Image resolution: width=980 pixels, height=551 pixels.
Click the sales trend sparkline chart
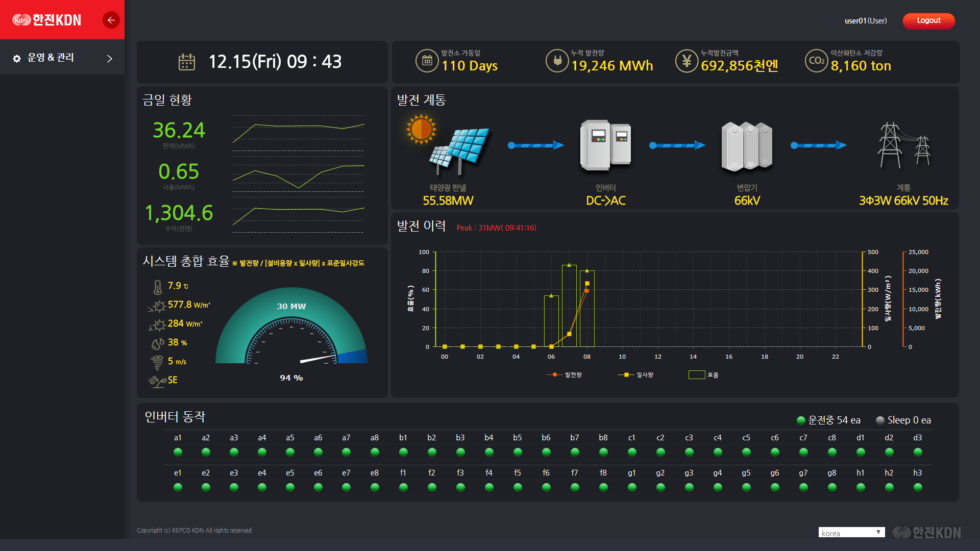(298, 133)
